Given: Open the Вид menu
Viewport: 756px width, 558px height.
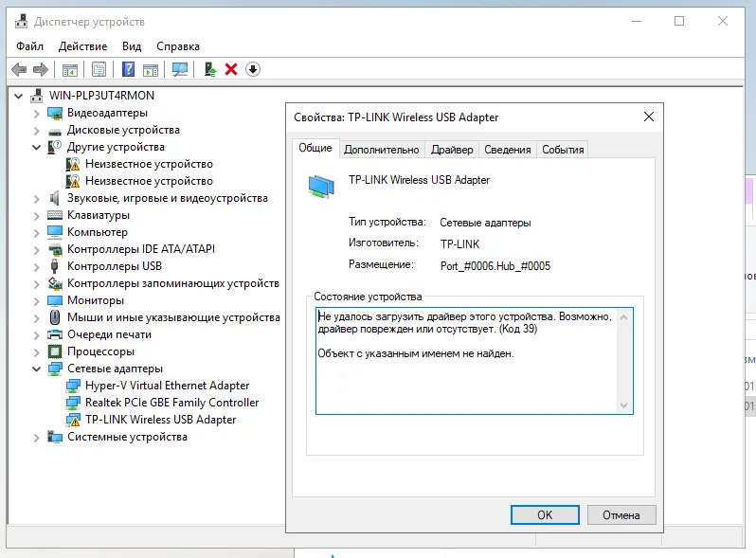Looking at the screenshot, I should pyautogui.click(x=132, y=46).
